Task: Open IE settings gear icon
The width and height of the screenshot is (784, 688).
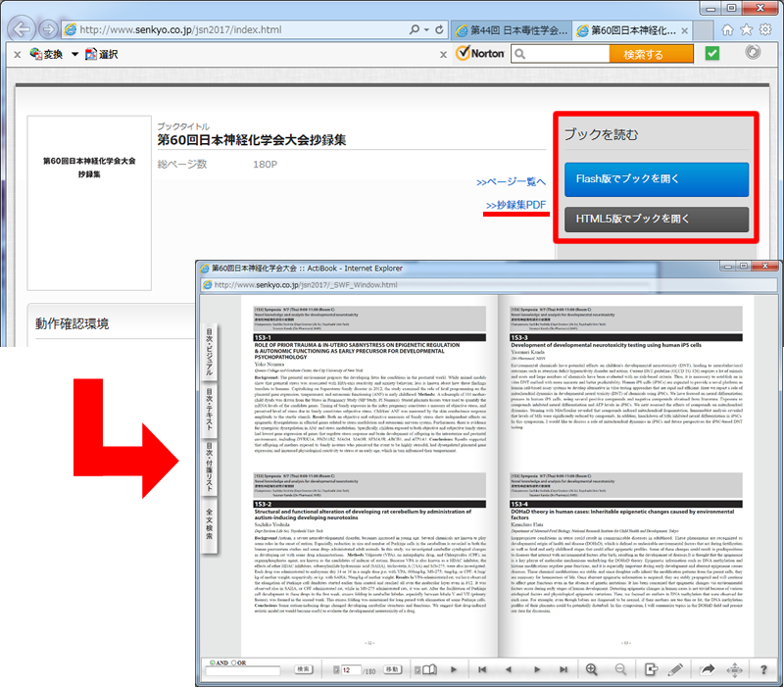Action: point(765,29)
